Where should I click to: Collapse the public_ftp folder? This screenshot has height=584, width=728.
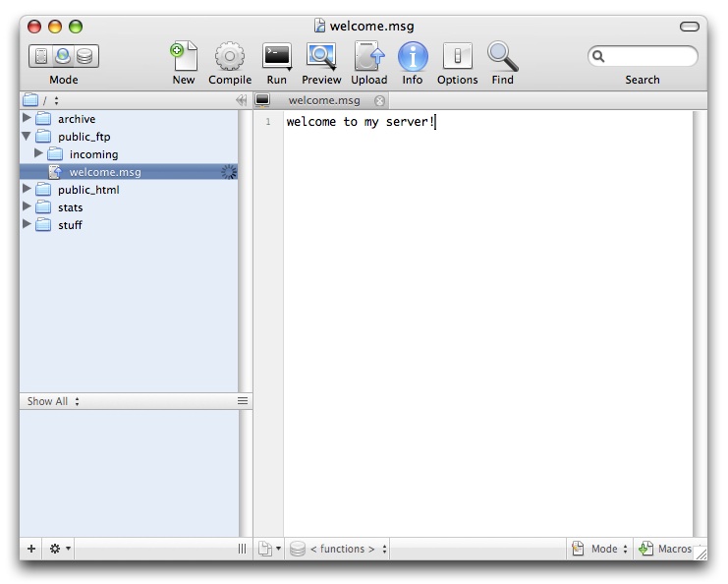[27, 136]
